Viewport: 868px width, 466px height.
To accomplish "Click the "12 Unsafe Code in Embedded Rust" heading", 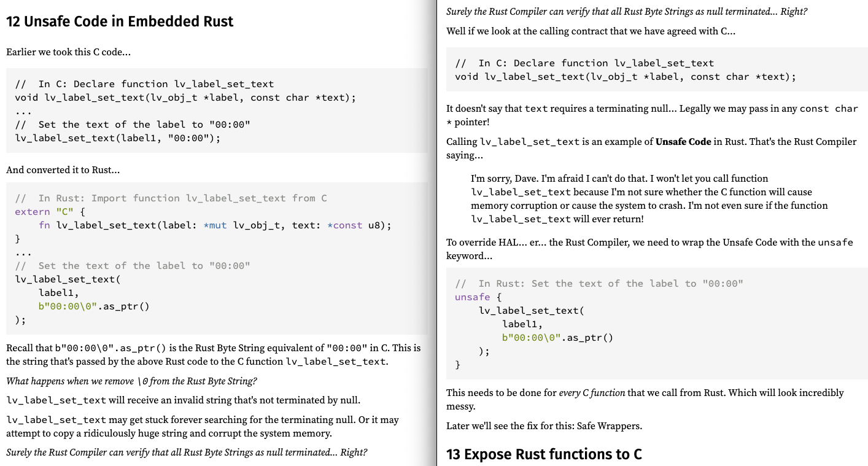I will tap(120, 21).
